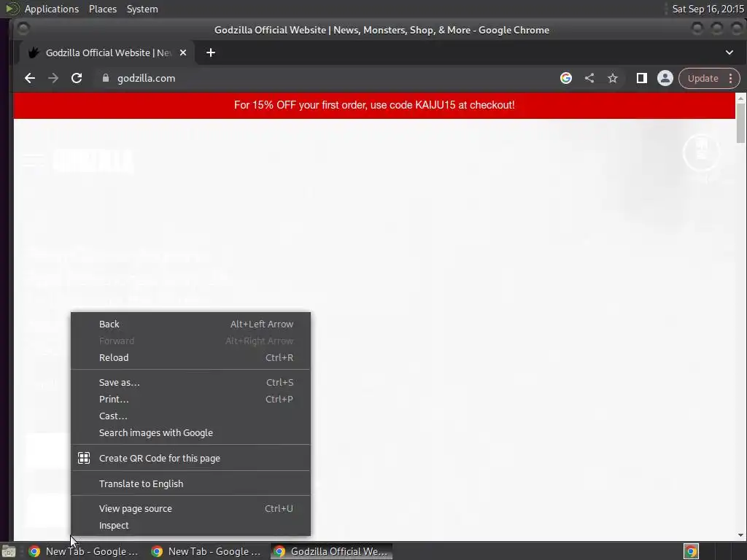Image resolution: width=747 pixels, height=560 pixels.
Task: Go back using the browser back arrow
Action: (29, 78)
